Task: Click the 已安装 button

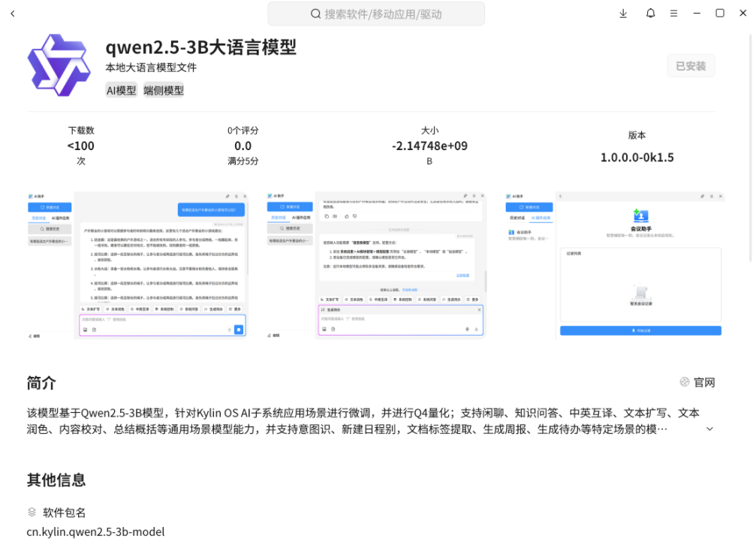Action: [691, 66]
